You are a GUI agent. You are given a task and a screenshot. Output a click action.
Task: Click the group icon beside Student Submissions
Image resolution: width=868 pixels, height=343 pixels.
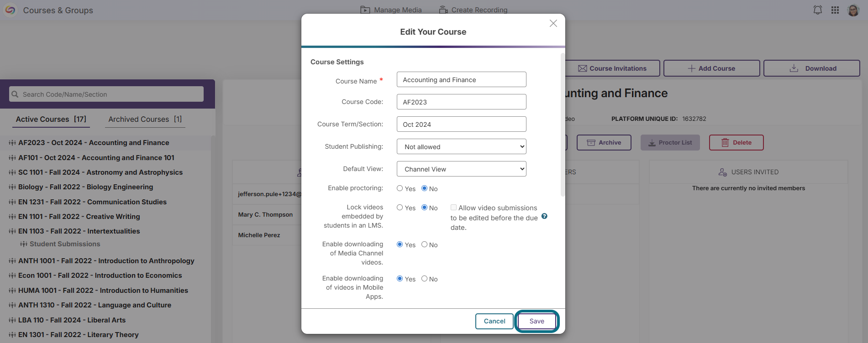pyautogui.click(x=24, y=244)
